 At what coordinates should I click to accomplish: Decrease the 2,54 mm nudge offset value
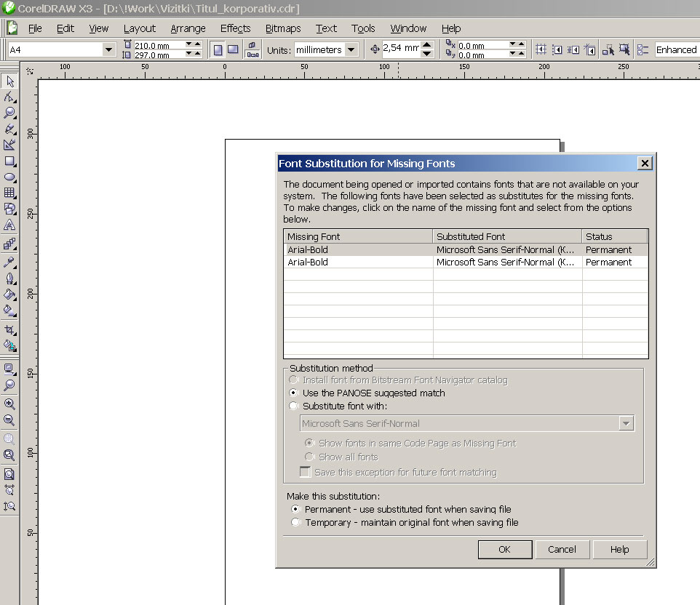pos(427,54)
